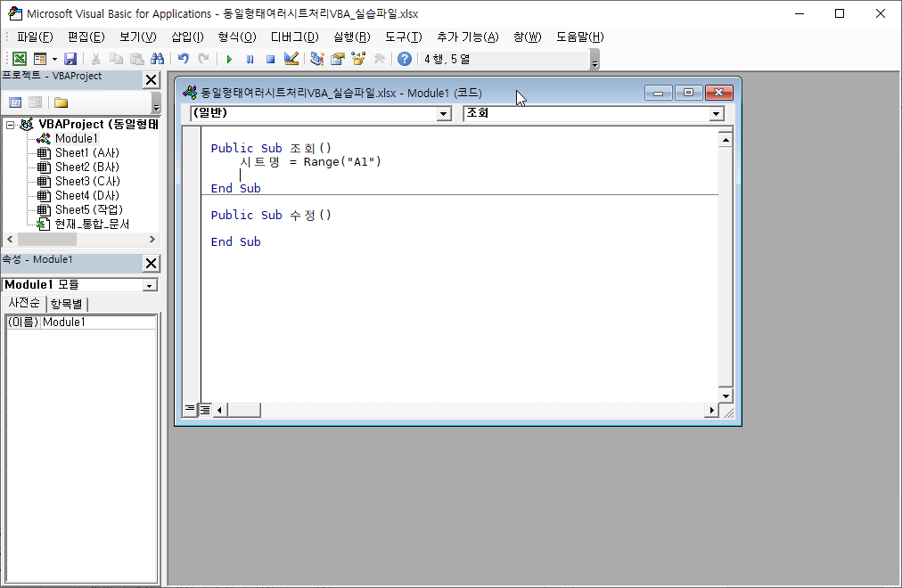This screenshot has height=588, width=902.
Task: Open Project pane toolbar options arrow
Action: (x=156, y=102)
